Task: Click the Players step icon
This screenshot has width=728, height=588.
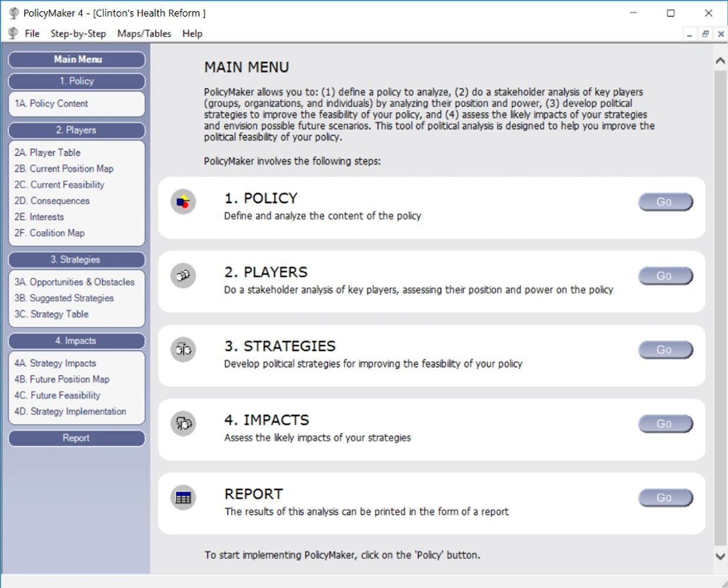Action: point(183,276)
